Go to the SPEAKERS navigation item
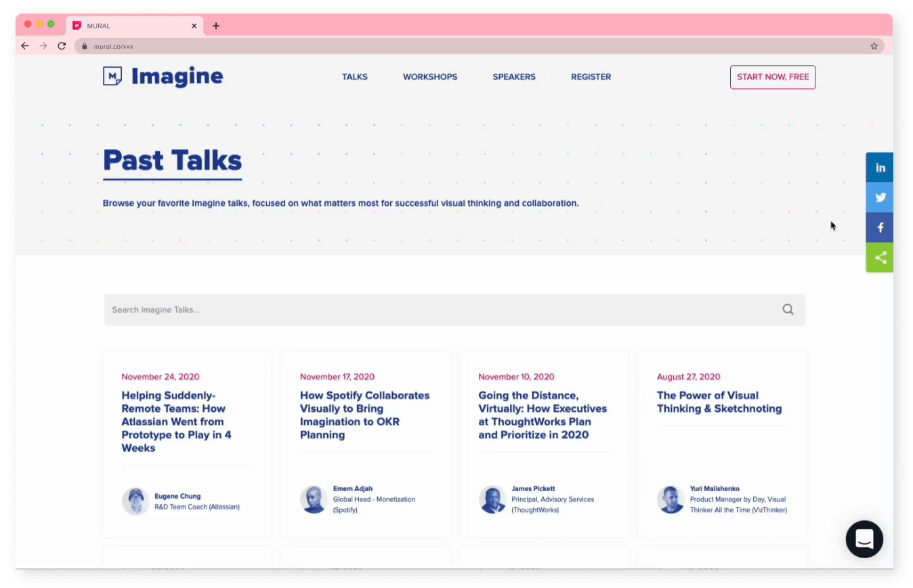Screen dimensions: 913x588 tap(514, 77)
